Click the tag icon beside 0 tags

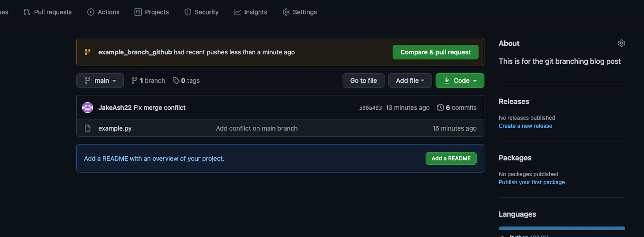coord(176,80)
